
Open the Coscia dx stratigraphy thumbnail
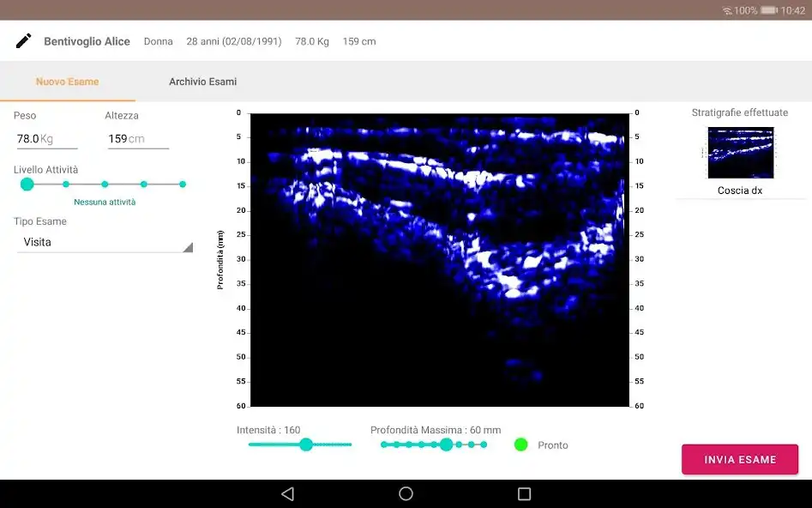click(x=740, y=153)
